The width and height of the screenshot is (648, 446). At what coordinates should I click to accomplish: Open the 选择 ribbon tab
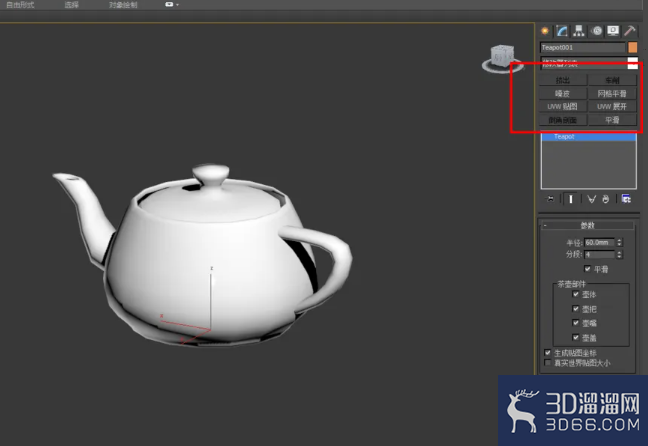pos(71,5)
